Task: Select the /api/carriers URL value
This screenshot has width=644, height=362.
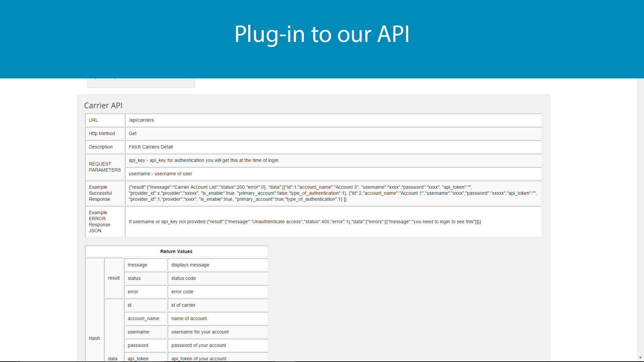Action: [141, 120]
